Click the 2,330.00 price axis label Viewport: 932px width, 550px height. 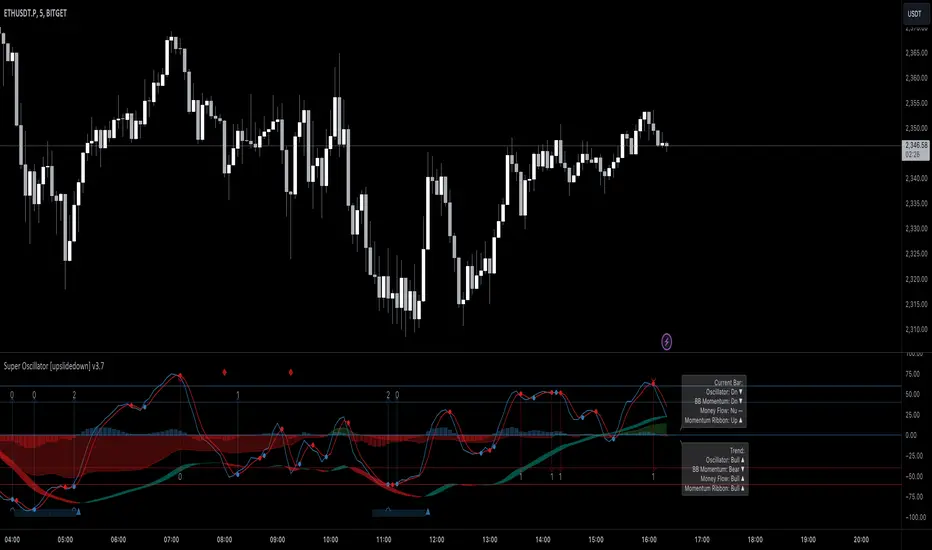(x=916, y=228)
